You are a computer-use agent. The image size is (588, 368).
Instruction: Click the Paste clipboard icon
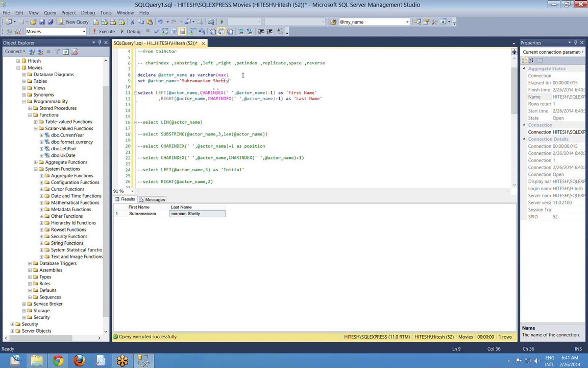click(150, 22)
